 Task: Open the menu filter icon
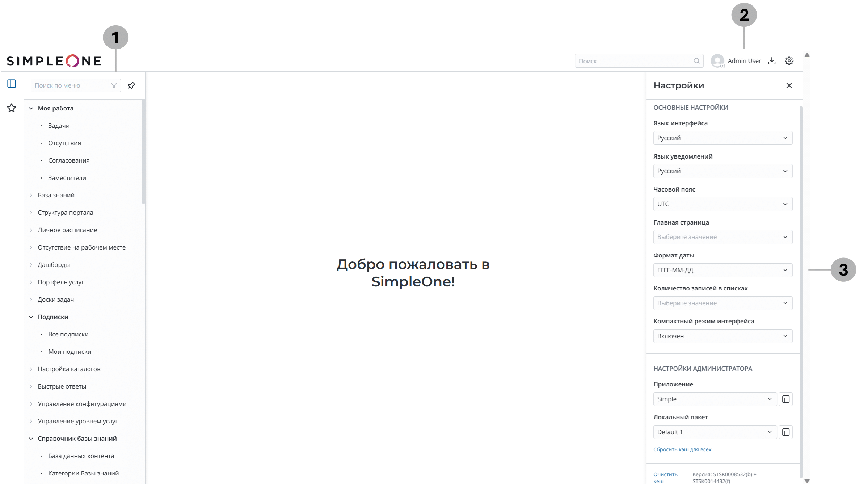coord(114,85)
